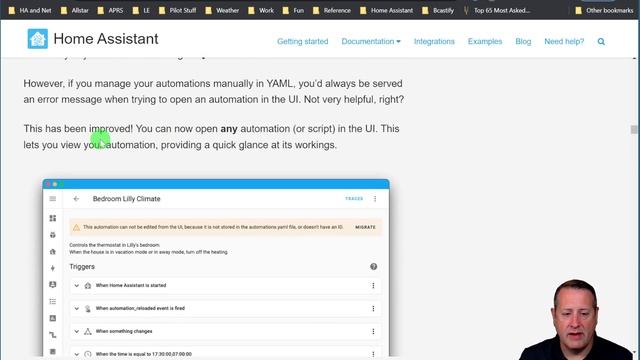Open the site search magnifier icon
Screen dimensions: 640x360
(601, 42)
